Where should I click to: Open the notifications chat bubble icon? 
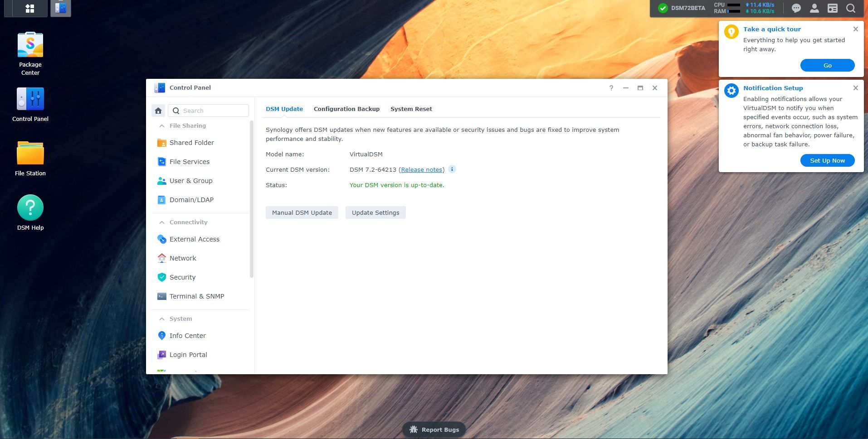tap(796, 8)
